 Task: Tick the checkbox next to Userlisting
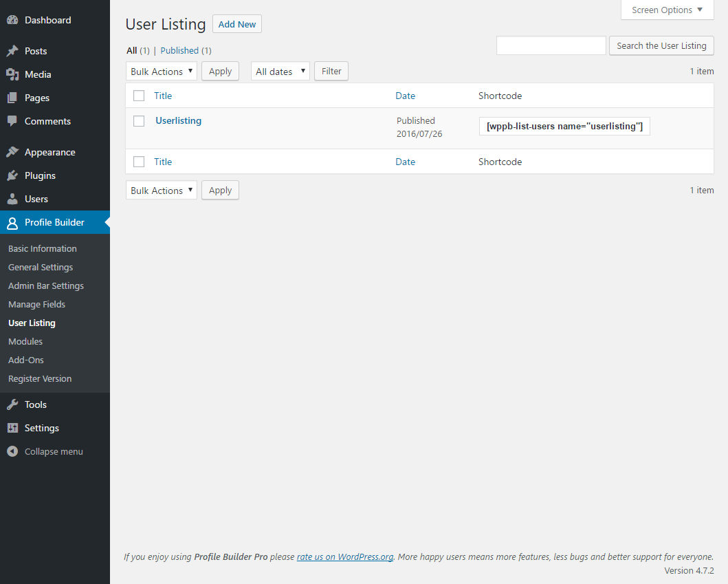(x=139, y=120)
